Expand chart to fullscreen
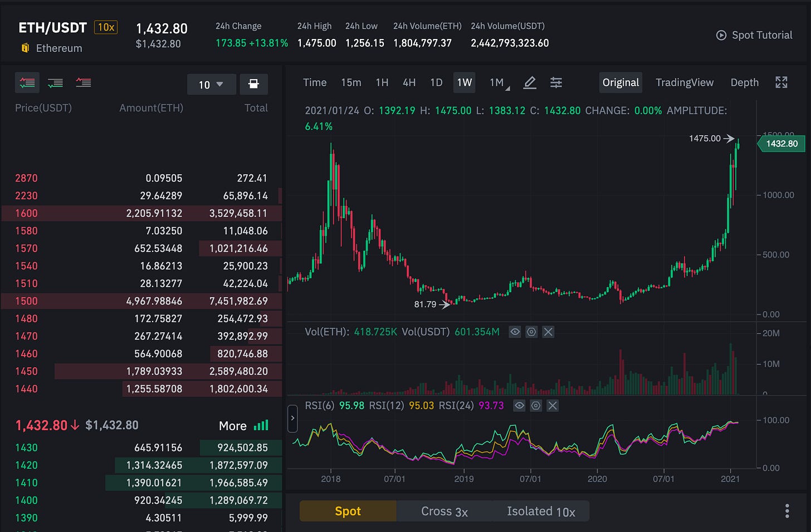 click(x=781, y=83)
